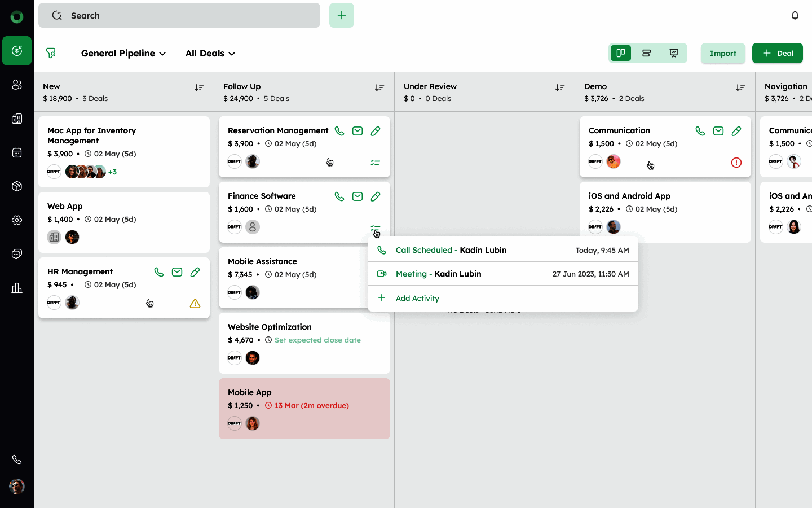Open the warning alert on HR Management
This screenshot has height=508, width=812.
point(195,304)
